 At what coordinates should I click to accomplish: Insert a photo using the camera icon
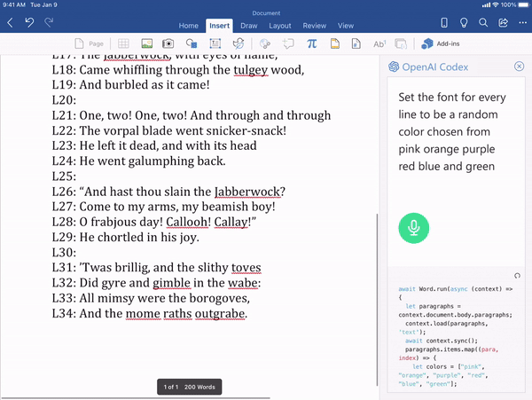168,43
